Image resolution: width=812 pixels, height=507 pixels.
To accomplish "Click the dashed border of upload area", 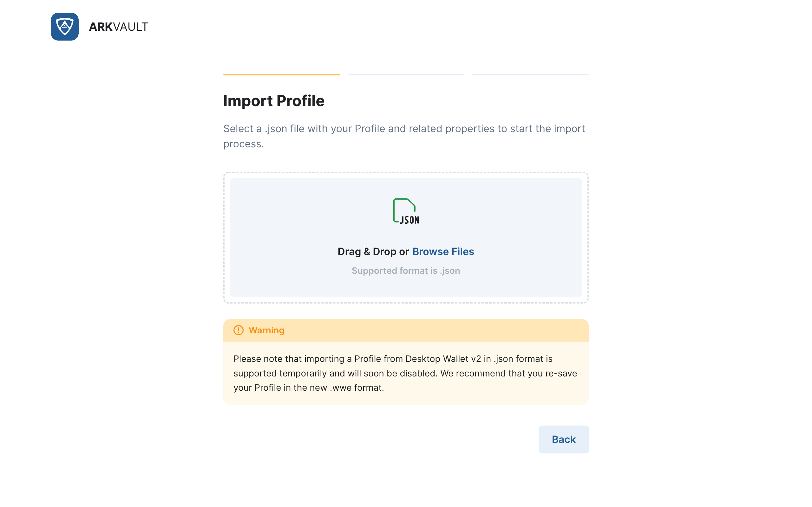I will pos(406,173).
